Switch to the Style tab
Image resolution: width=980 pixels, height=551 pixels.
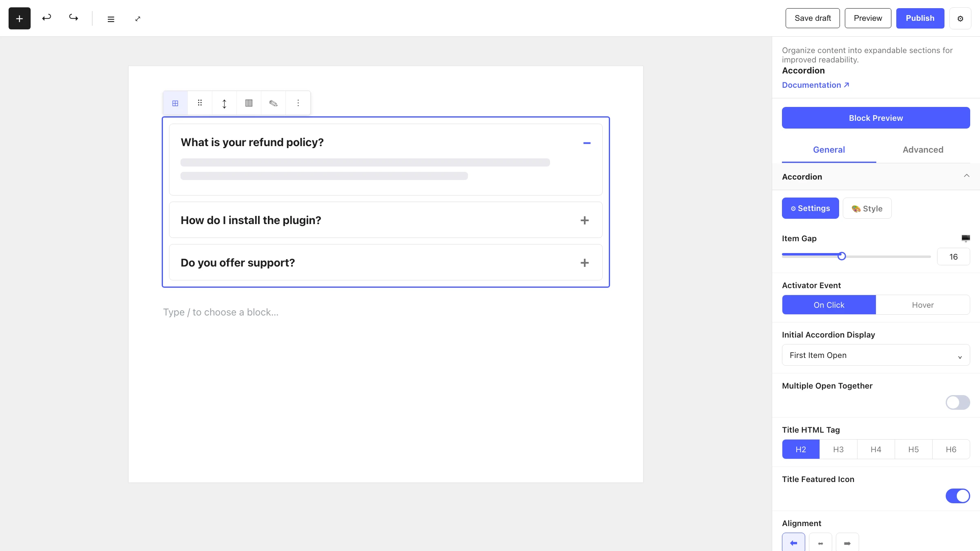867,209
